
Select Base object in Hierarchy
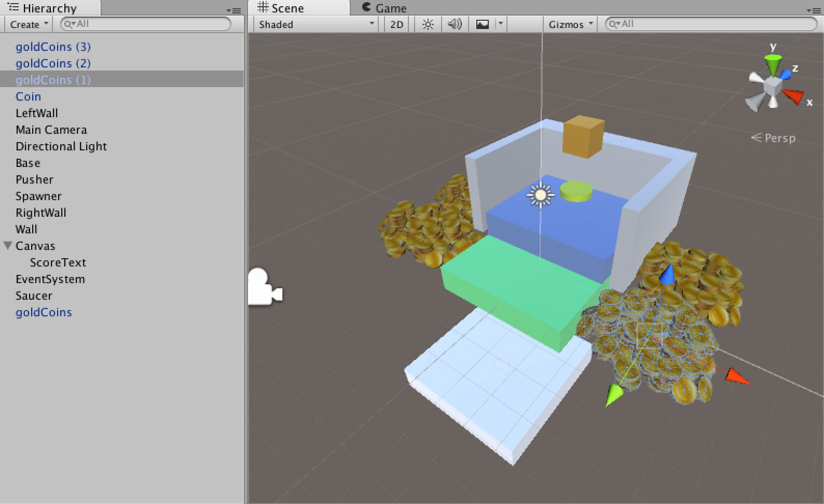(x=122, y=163)
